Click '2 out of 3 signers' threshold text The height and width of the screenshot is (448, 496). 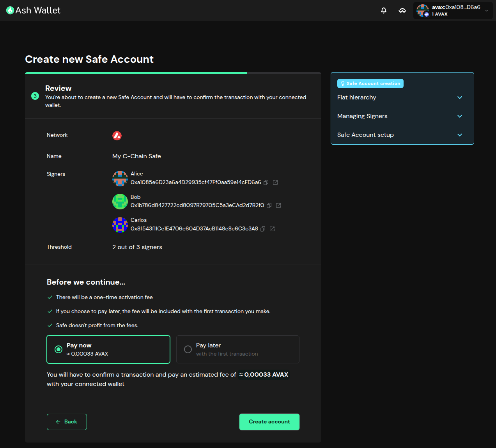[x=137, y=247]
